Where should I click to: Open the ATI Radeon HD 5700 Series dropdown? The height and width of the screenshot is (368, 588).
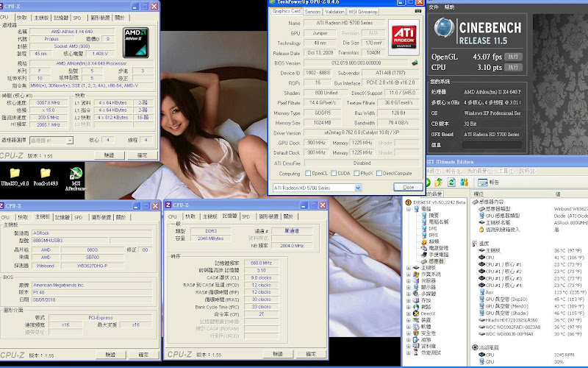pyautogui.click(x=358, y=188)
